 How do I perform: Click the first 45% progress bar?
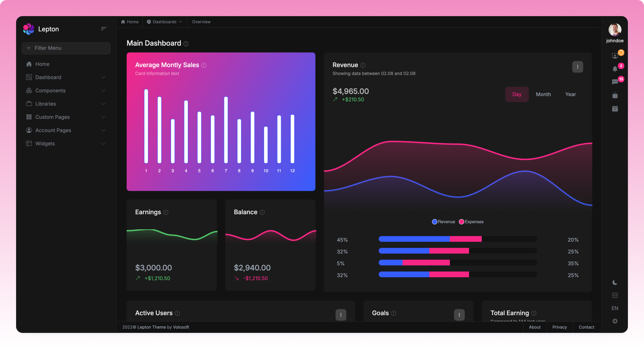click(458, 239)
